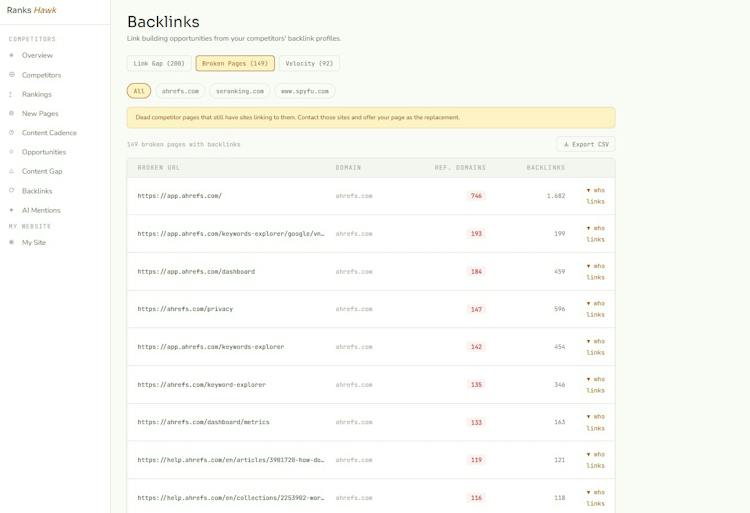Expand who links for keywords-explorer/google row
Screen dimensions: 750x513
tap(596, 233)
